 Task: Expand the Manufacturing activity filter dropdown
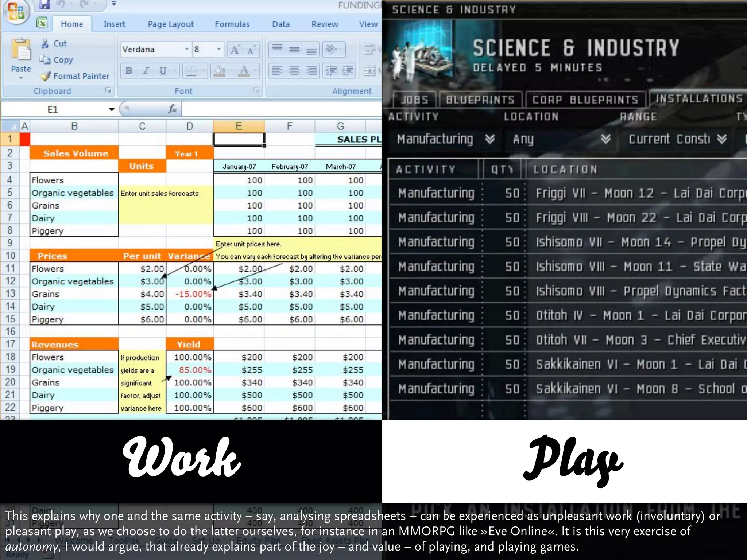point(490,139)
